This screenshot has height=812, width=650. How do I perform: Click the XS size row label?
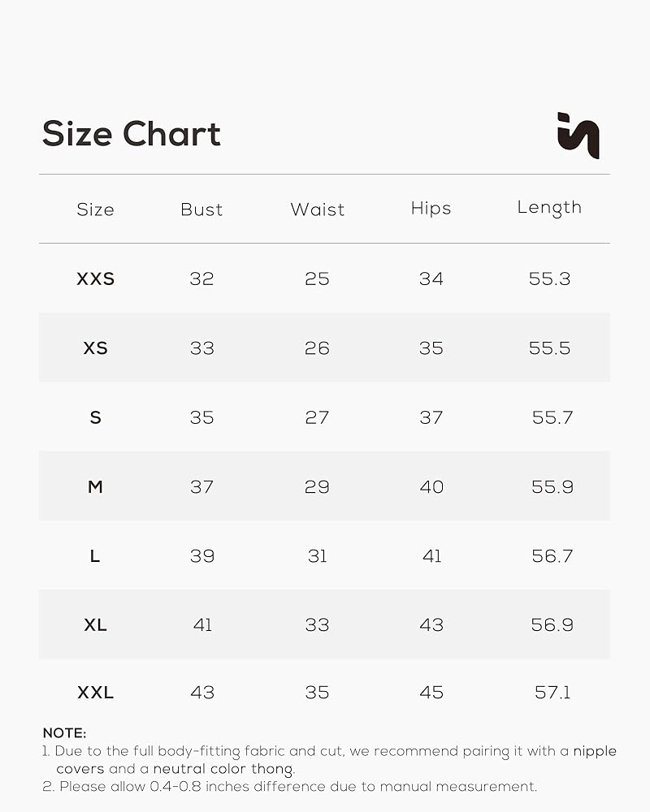[96, 348]
